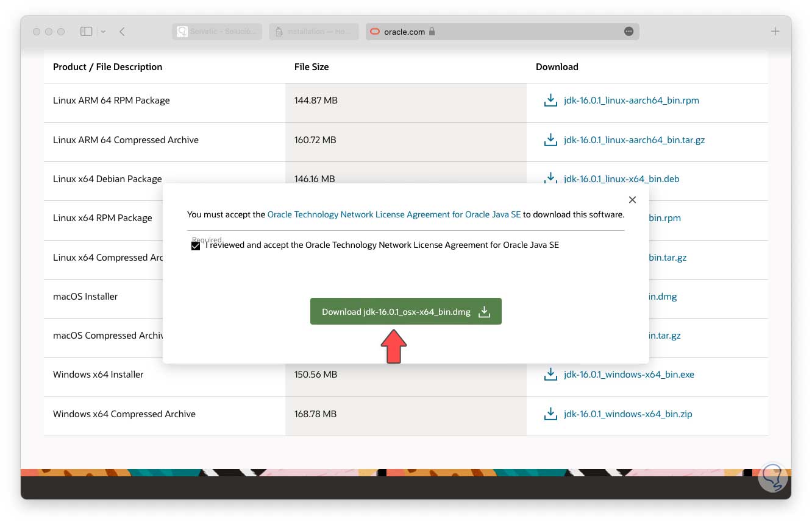Open the Oracle Technology Network License Agreement link

(394, 214)
